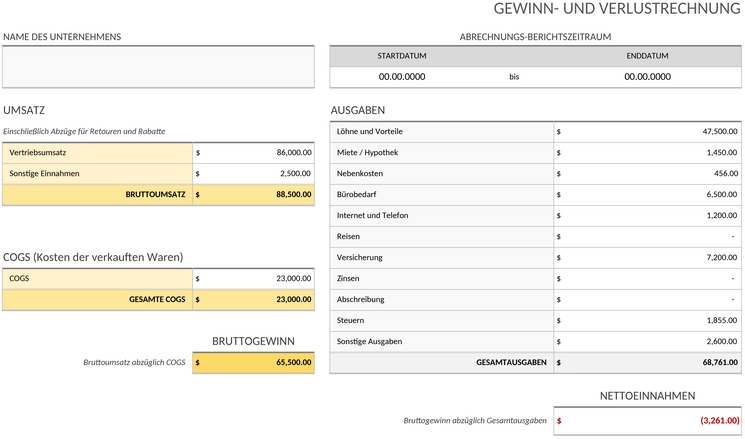Click the Reisen label
Viewport: 745px width, 439px height.
[348, 236]
